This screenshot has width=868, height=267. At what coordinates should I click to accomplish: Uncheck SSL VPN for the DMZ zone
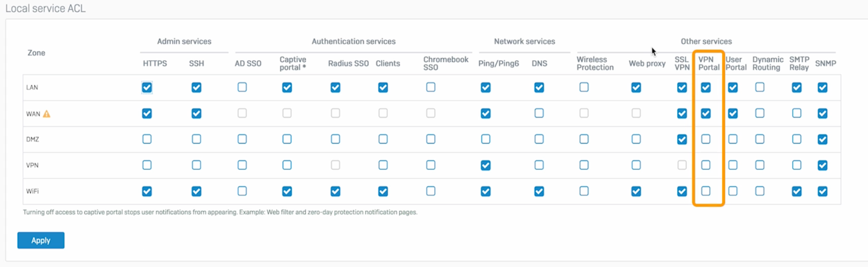click(682, 139)
